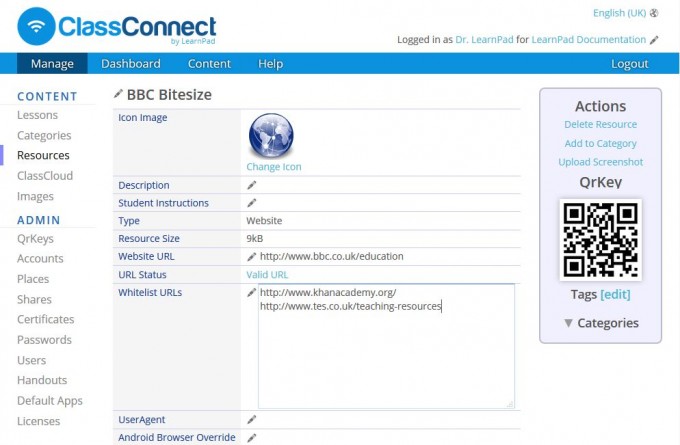Image resolution: width=680 pixels, height=445 pixels.
Task: Click the QrKey QR code image
Action: (x=600, y=240)
